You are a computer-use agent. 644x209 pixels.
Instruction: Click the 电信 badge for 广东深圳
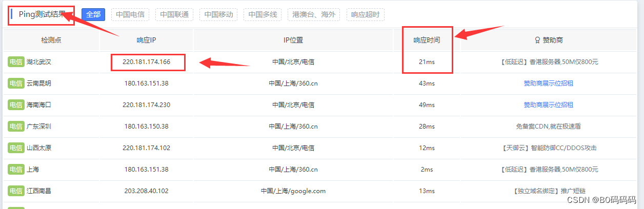[16, 127]
